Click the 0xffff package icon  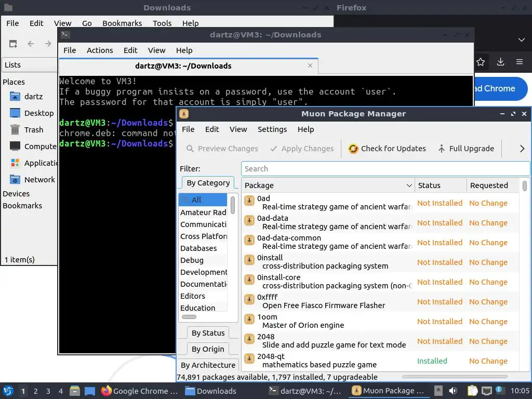point(249,299)
